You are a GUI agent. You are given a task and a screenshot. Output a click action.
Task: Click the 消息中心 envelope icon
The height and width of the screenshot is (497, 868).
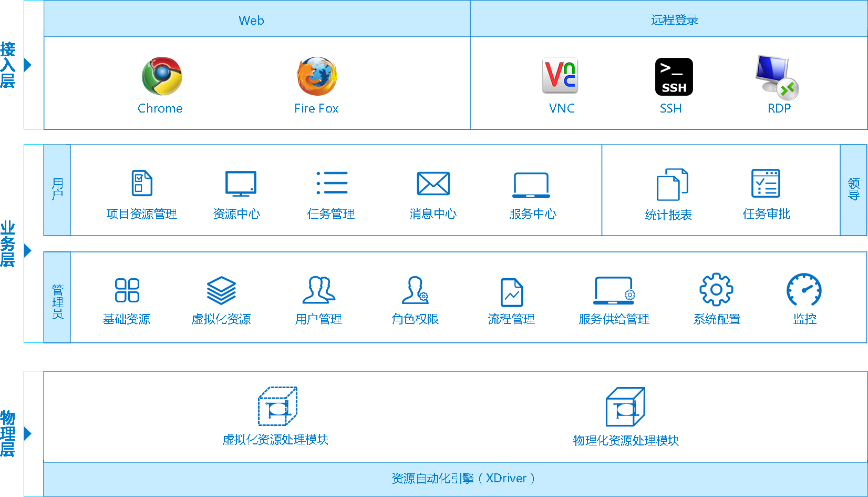coord(433,184)
